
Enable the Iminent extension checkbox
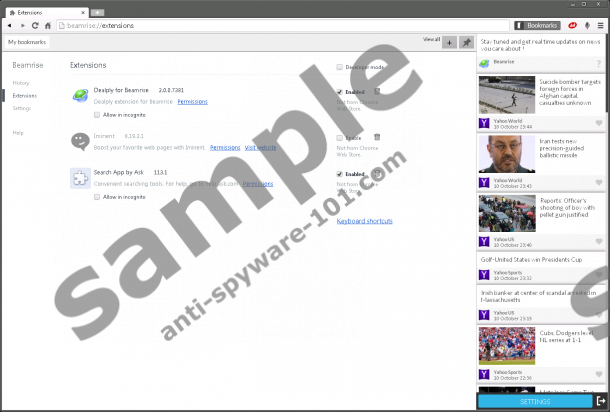coord(341,137)
